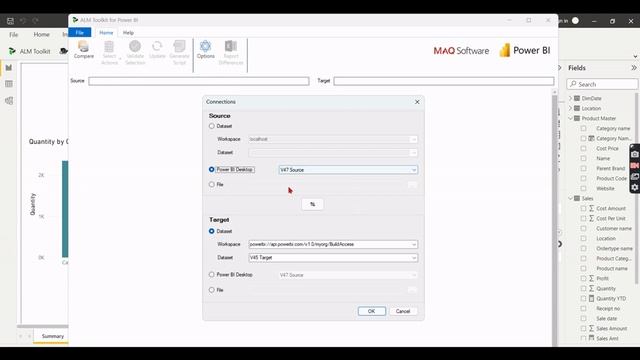Expand the Location table in Fields

click(571, 108)
